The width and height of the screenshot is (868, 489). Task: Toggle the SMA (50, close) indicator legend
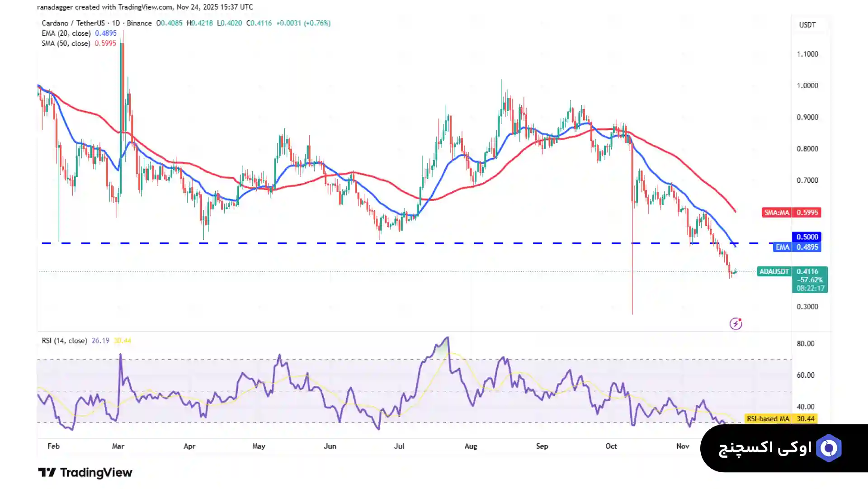coord(66,43)
